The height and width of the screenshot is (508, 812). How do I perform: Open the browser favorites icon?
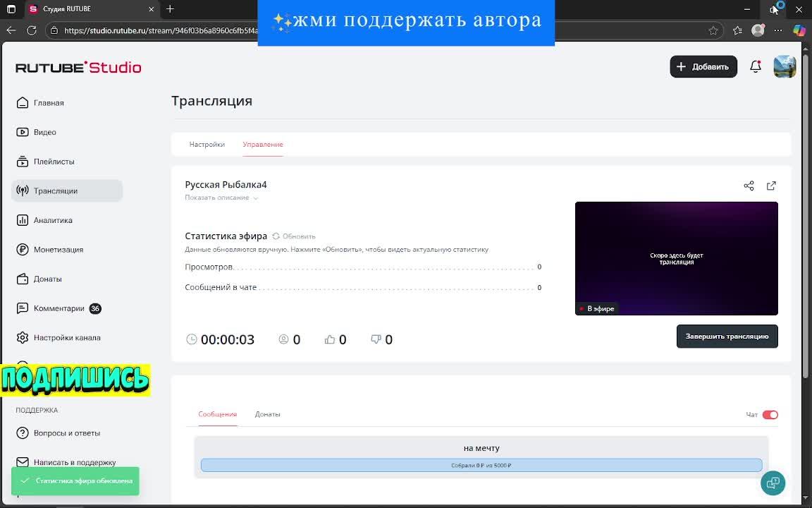coord(737,30)
